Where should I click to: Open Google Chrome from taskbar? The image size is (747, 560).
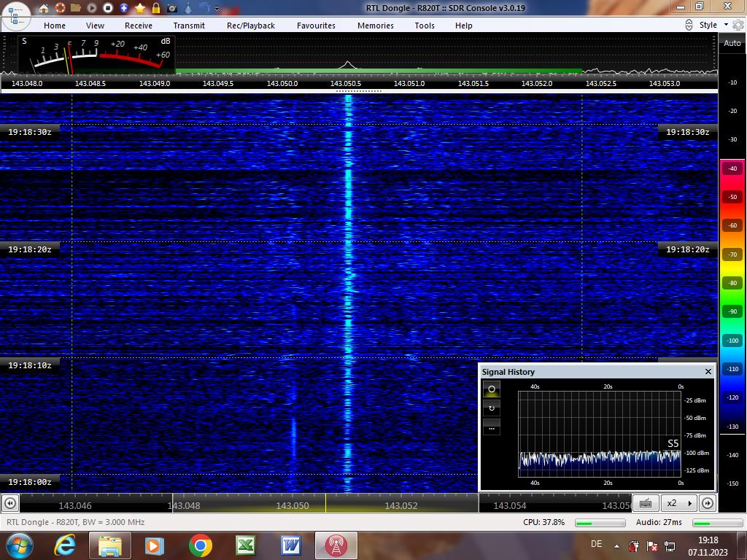point(201,545)
